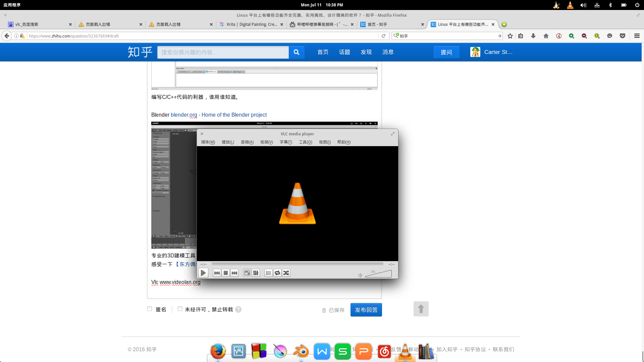Toggle VLC fullscreen video button
644x362 pixels.
[x=247, y=273]
